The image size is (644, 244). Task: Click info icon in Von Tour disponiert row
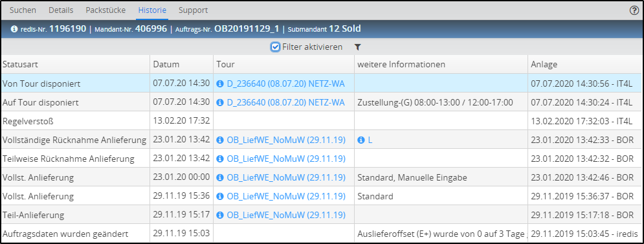point(219,83)
